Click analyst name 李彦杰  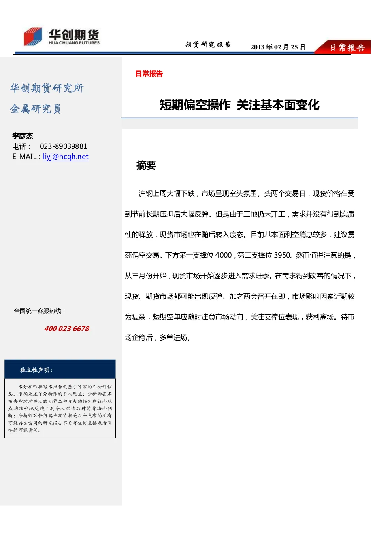23,136
